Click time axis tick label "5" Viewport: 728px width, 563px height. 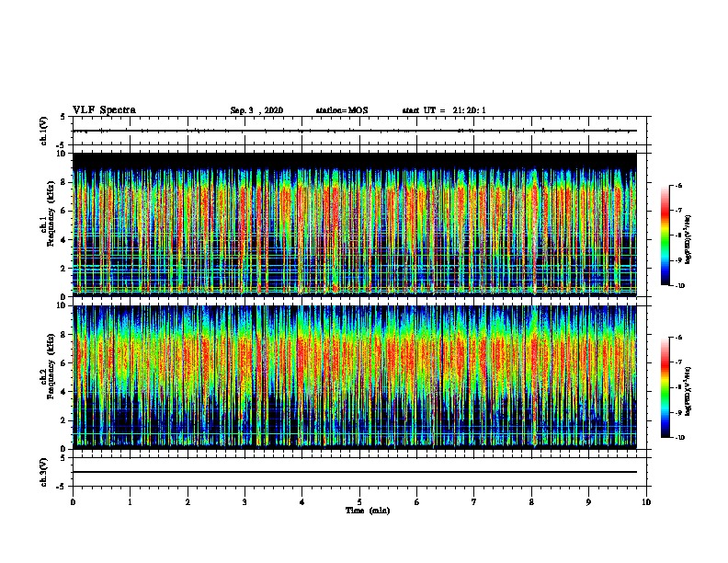359,502
